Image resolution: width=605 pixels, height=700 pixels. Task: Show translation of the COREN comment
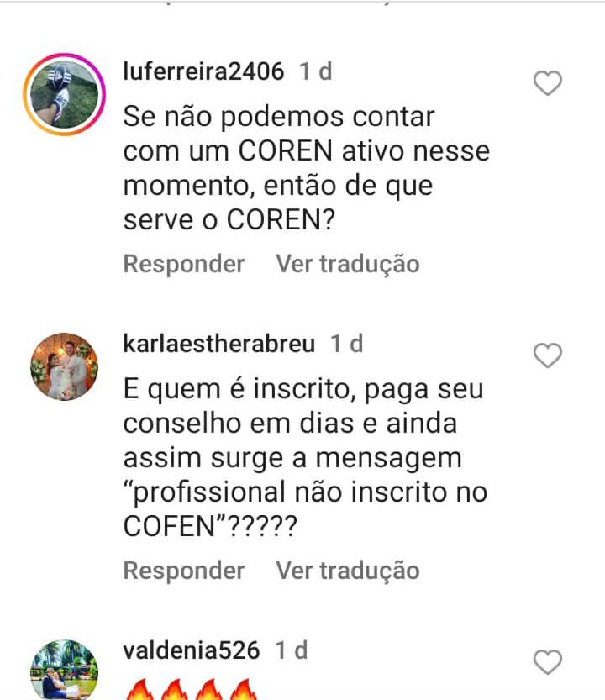tap(348, 263)
